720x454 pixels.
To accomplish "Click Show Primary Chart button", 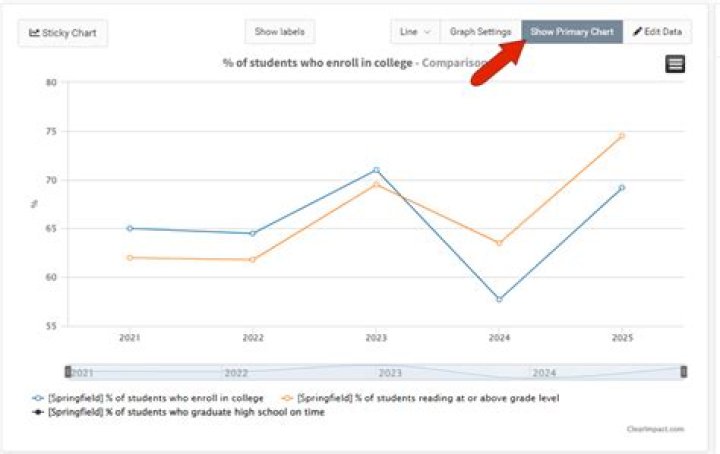I will (x=572, y=32).
